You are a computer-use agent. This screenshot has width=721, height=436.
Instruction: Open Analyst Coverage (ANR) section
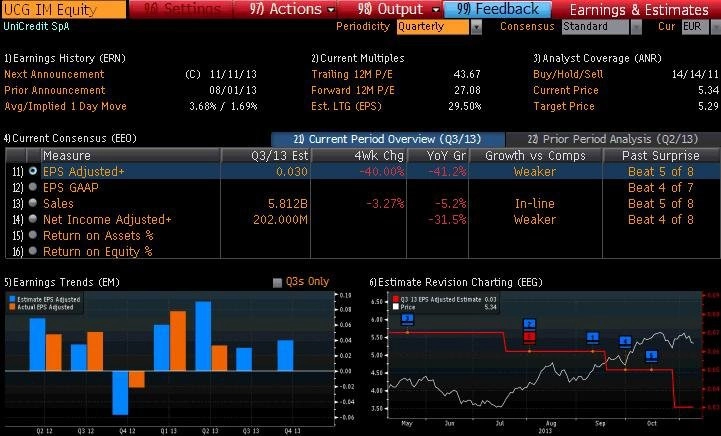[x=597, y=58]
